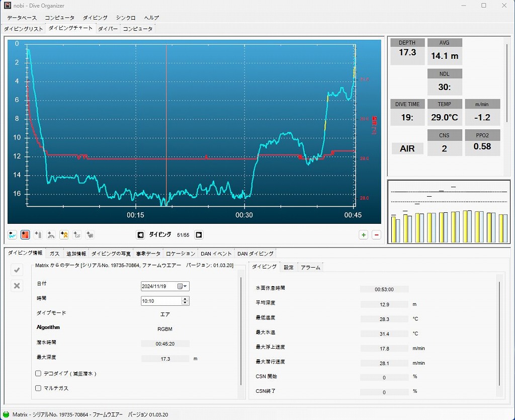The height and width of the screenshot is (420, 515).
Task: Click the add tank pressure icon
Action: [x=38, y=234]
